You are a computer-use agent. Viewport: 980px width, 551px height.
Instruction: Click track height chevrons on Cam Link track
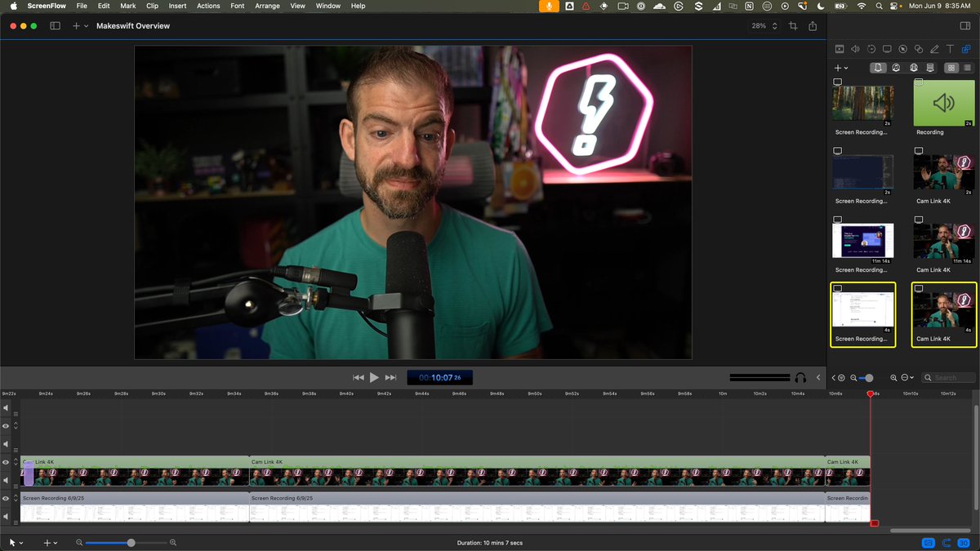point(16,462)
